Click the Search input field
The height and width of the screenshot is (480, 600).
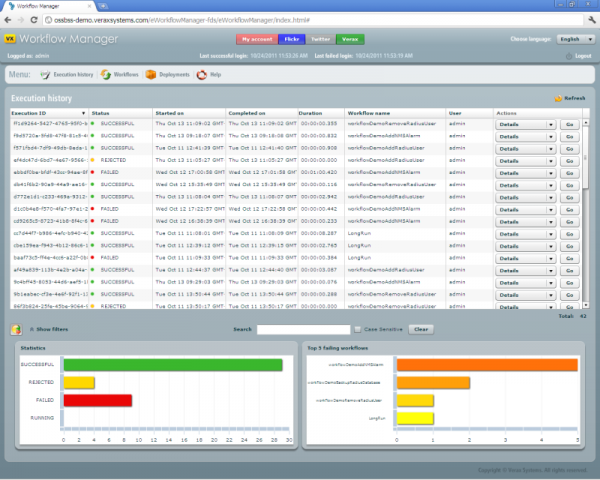(x=302, y=328)
